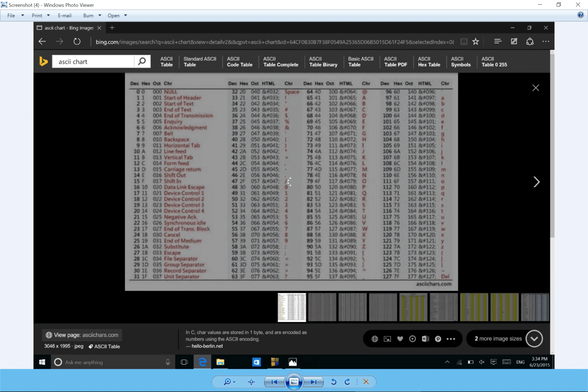
Task: Open the Burn dropdown menu
Action: (92, 16)
